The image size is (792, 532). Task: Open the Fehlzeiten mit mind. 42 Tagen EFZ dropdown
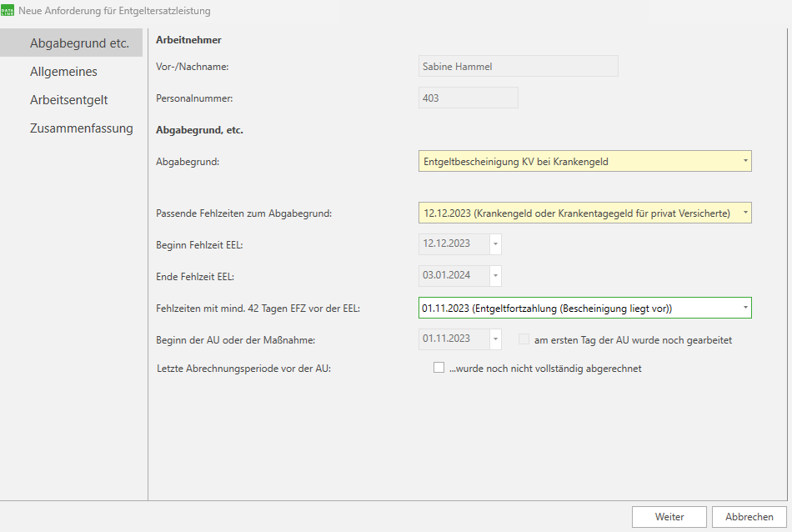[x=744, y=309]
